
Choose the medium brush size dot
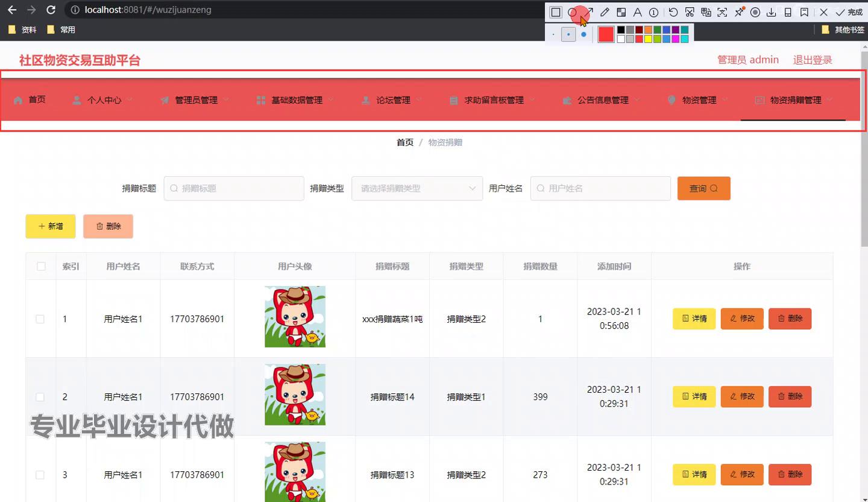(568, 34)
